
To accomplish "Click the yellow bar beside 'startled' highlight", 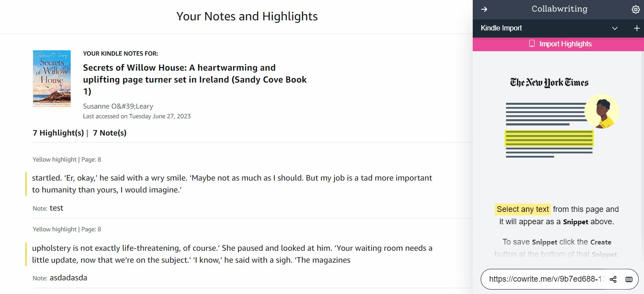I will 26,184.
